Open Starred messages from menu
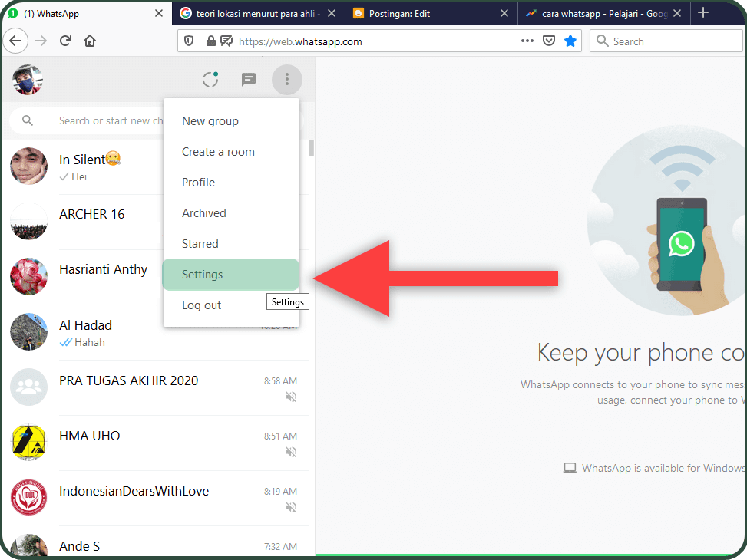 point(231,244)
